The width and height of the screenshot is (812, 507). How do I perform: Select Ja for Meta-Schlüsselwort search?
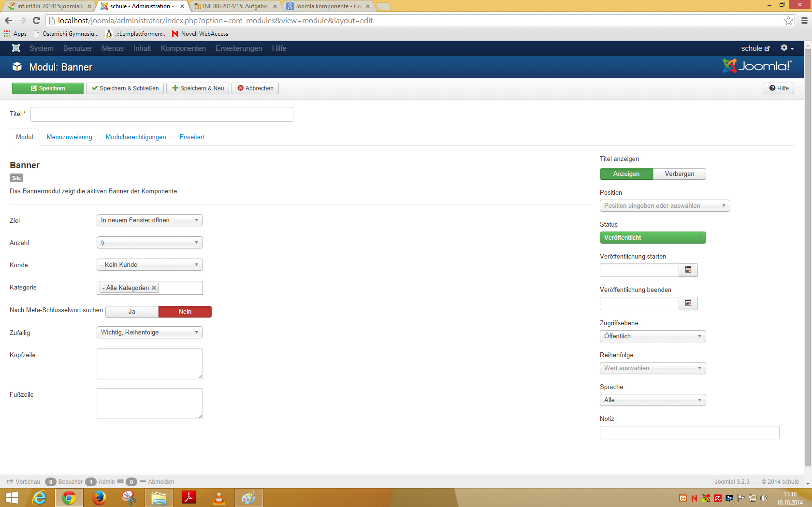(131, 312)
